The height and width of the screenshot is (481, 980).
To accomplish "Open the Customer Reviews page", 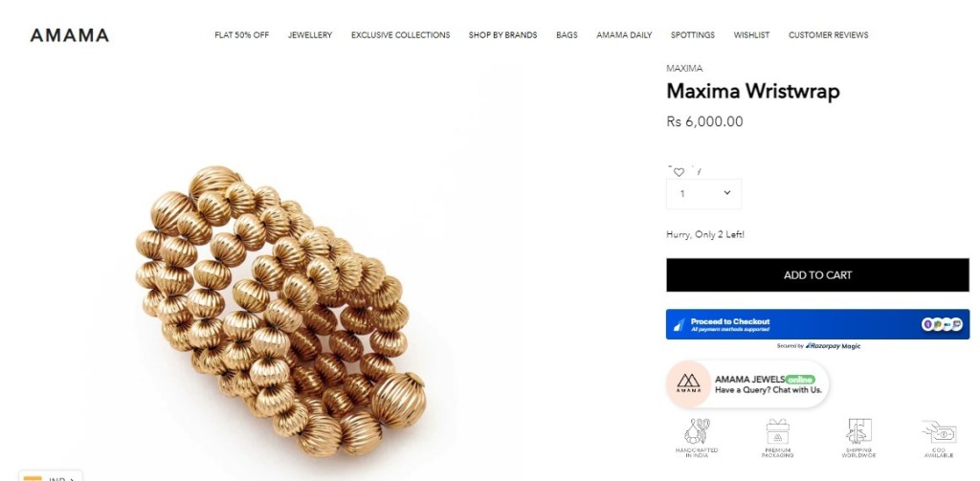I will [x=828, y=35].
